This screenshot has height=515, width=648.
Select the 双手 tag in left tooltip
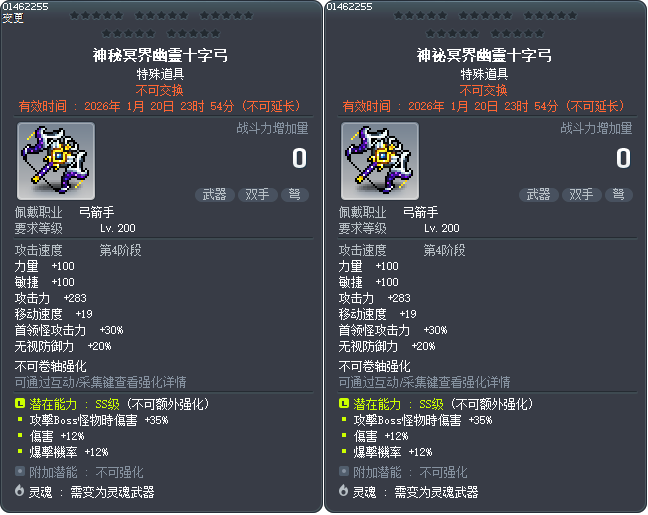pos(257,195)
